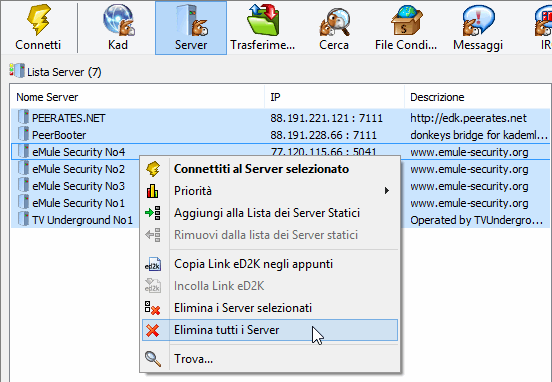
Task: Select the eMule Security No1 row name
Action: 79,203
